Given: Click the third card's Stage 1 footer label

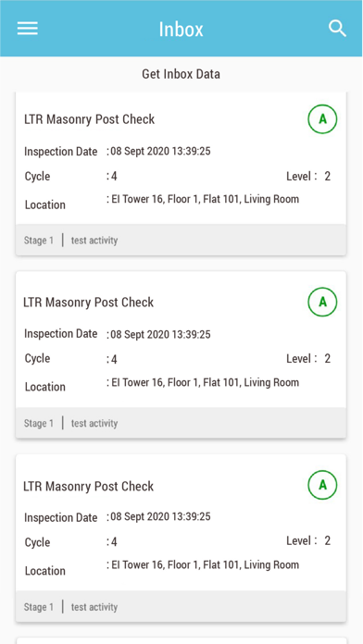Looking at the screenshot, I should (39, 607).
